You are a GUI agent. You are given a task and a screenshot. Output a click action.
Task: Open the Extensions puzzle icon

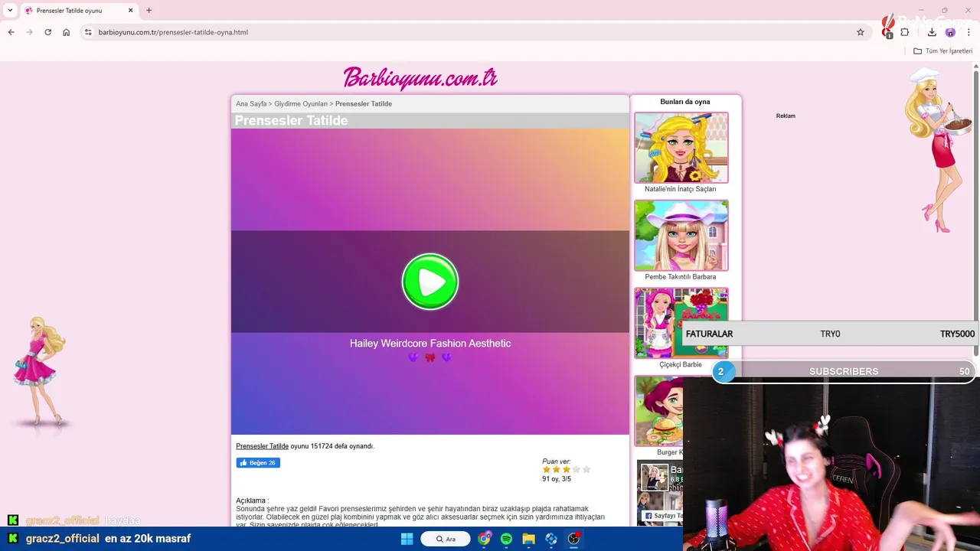pyautogui.click(x=905, y=32)
